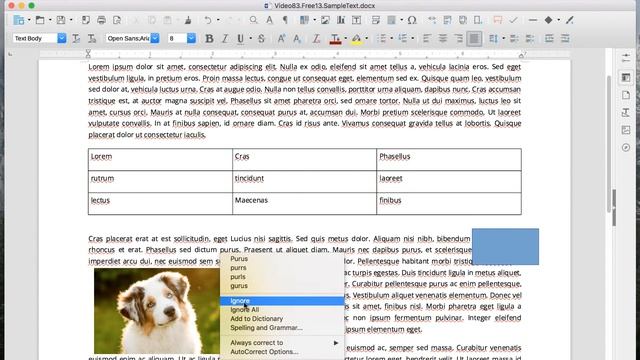Viewport: 640px width, 360px height.
Task: Click the New document icon
Action: 19,20
